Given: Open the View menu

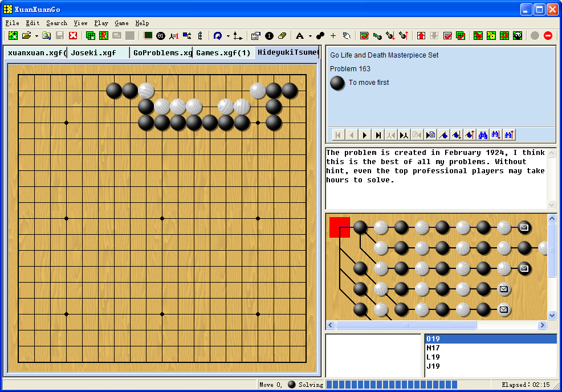Looking at the screenshot, I should point(80,23).
